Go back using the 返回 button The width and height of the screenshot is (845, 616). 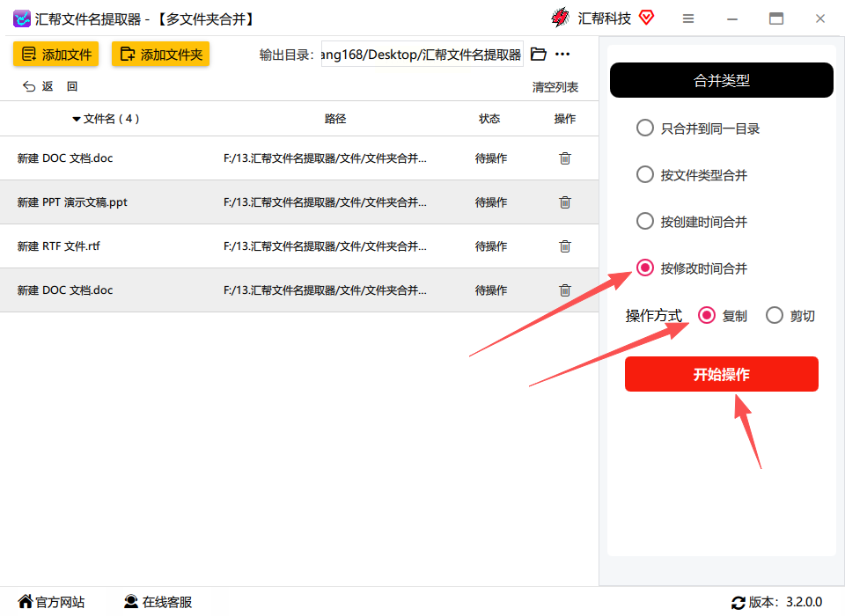click(x=50, y=86)
